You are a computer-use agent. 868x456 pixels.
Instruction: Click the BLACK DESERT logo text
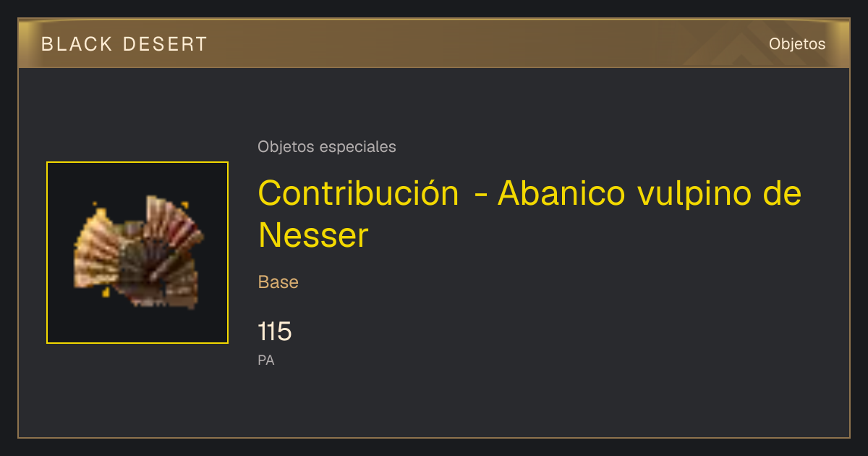pyautogui.click(x=124, y=44)
